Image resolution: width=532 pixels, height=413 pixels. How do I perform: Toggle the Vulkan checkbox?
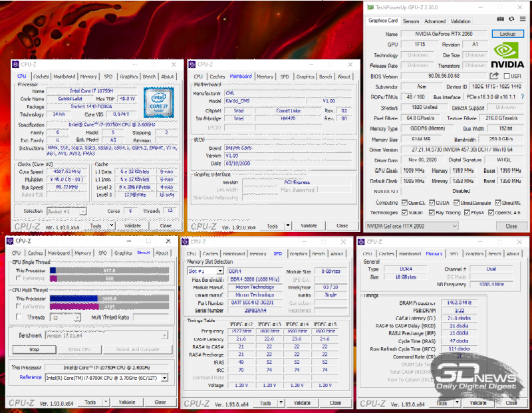pos(404,212)
